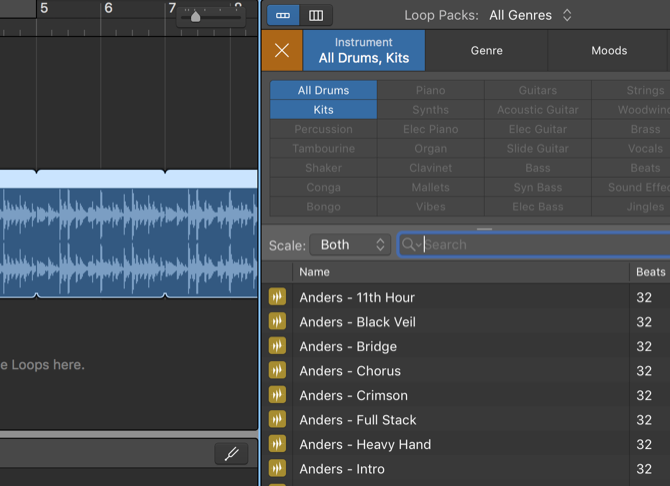Click the search magnifier options icon
The image size is (670, 486).
(x=410, y=245)
